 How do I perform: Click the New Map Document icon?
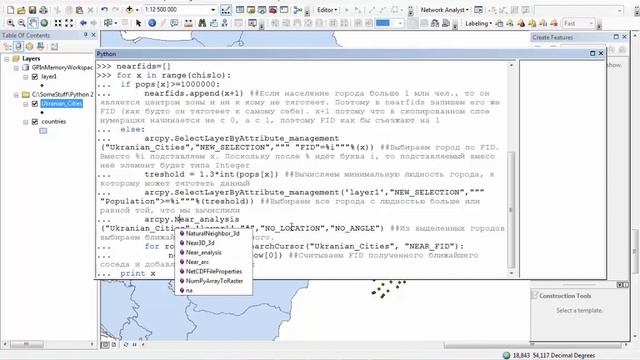click(10, 10)
